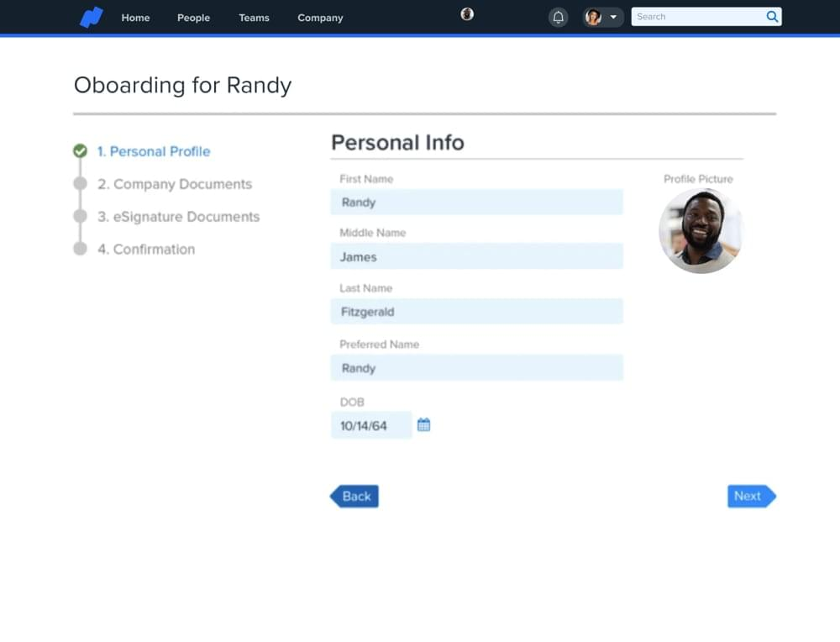
Task: Click Randy's profile picture
Action: click(701, 231)
